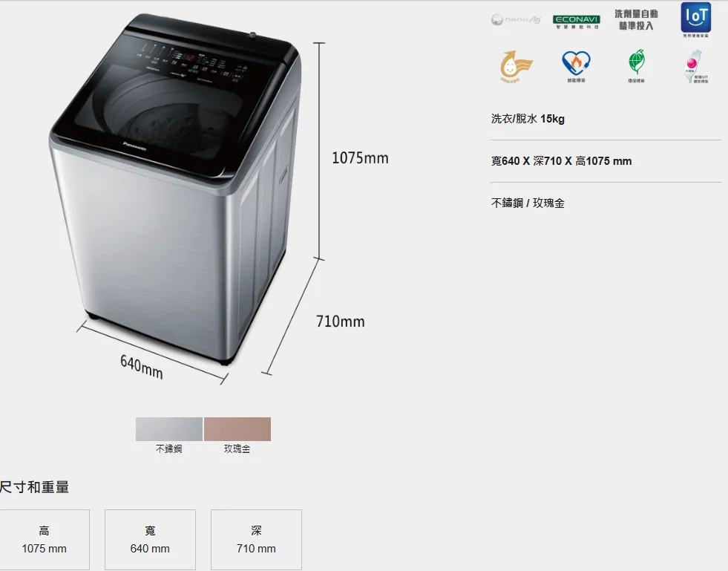Click the 不鏽鋼 / 玫瑰金 color options text

[528, 203]
